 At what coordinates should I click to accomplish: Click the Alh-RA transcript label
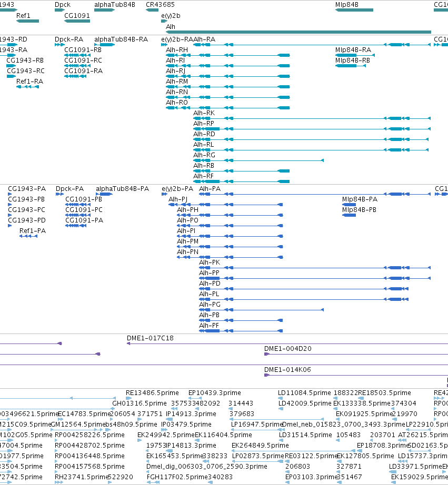(x=204, y=39)
